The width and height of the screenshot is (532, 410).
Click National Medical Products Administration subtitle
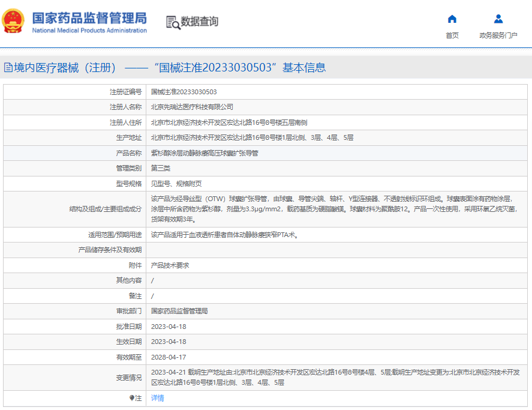89,31
